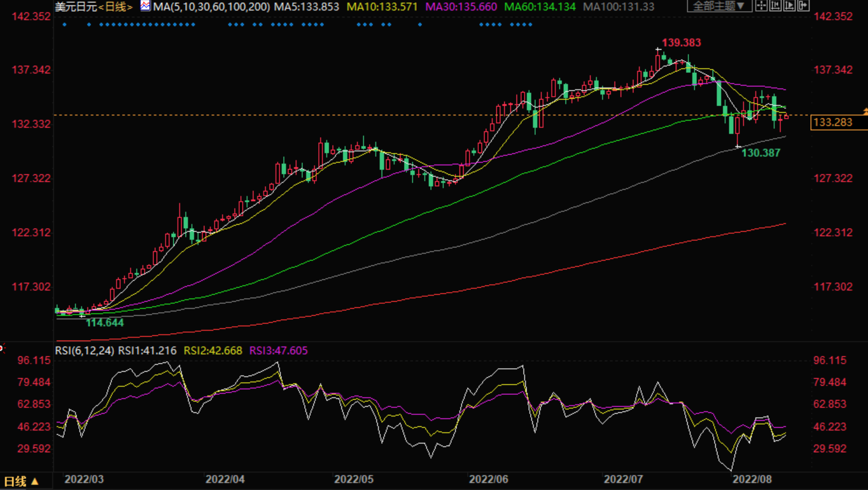868x490 pixels.
Task: Click the left axis 122.312 price label
Action: click(31, 233)
